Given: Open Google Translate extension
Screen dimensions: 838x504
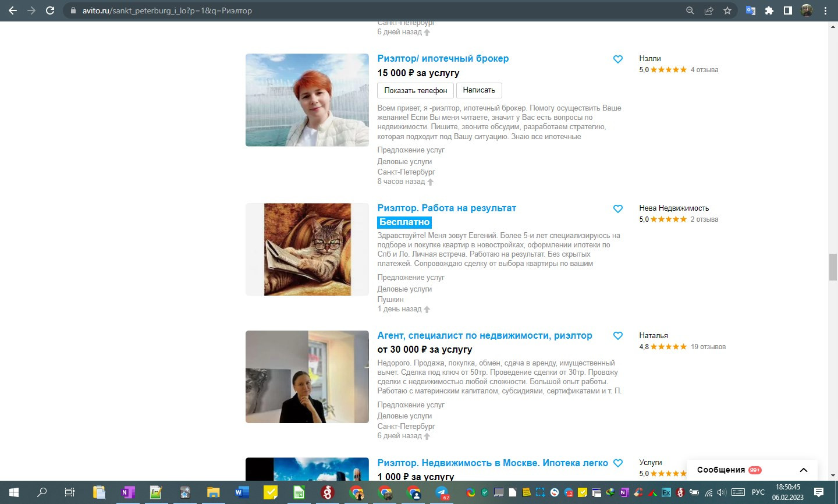Looking at the screenshot, I should click(x=751, y=10).
